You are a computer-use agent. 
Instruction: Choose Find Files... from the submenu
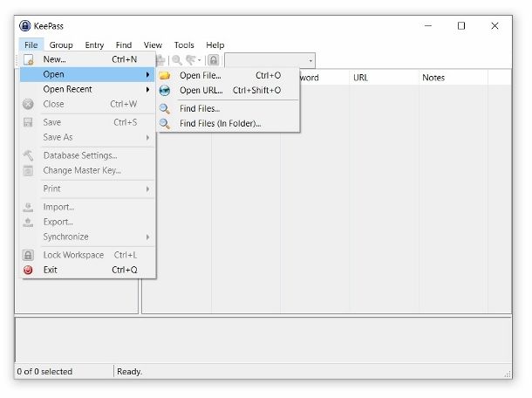click(228, 109)
